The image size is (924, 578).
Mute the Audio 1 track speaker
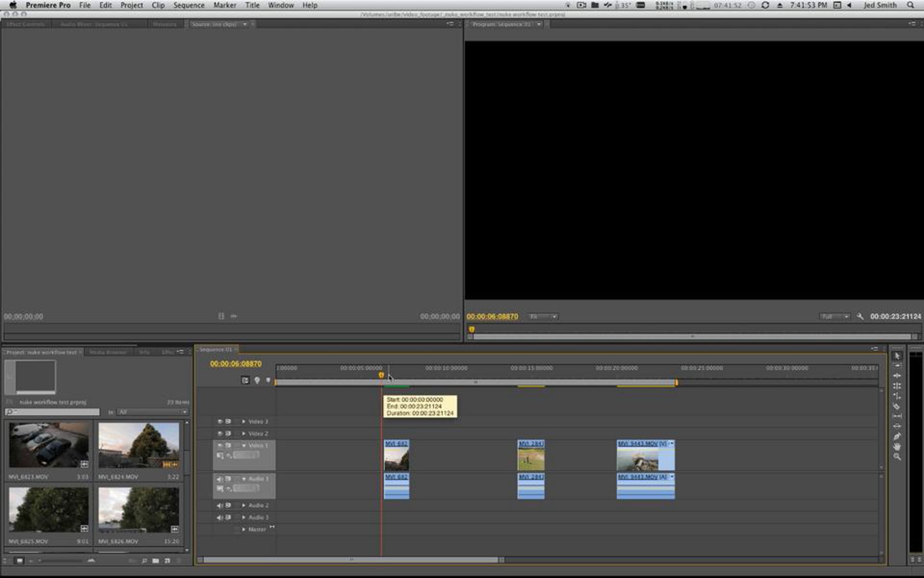tap(219, 479)
